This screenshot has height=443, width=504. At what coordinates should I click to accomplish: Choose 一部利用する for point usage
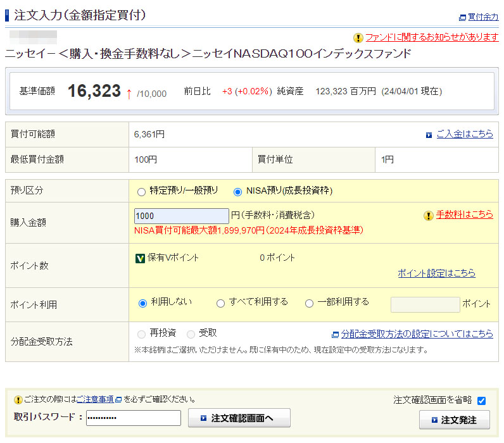point(309,303)
